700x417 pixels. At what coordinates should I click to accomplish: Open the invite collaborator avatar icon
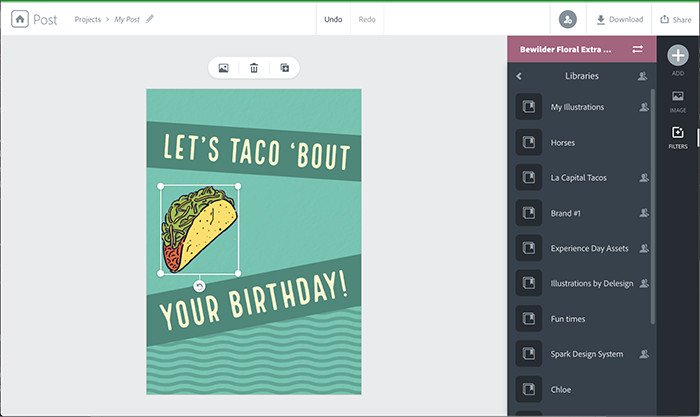(x=568, y=20)
